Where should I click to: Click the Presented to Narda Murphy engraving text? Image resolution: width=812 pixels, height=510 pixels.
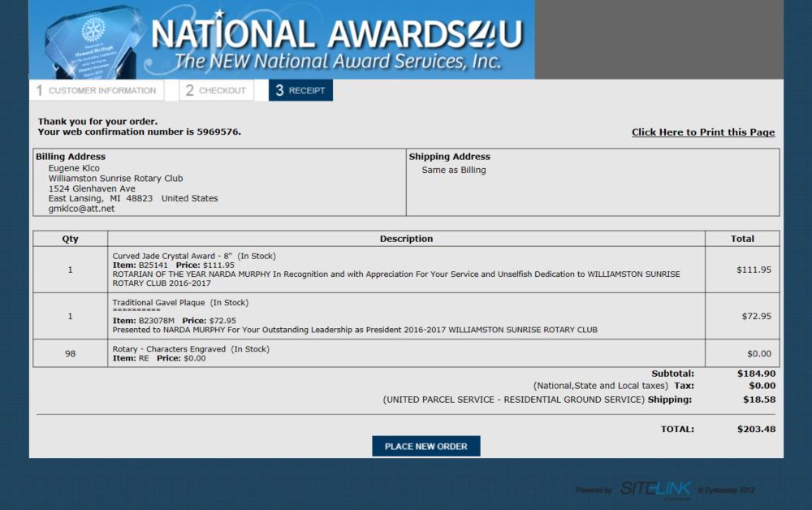click(355, 330)
